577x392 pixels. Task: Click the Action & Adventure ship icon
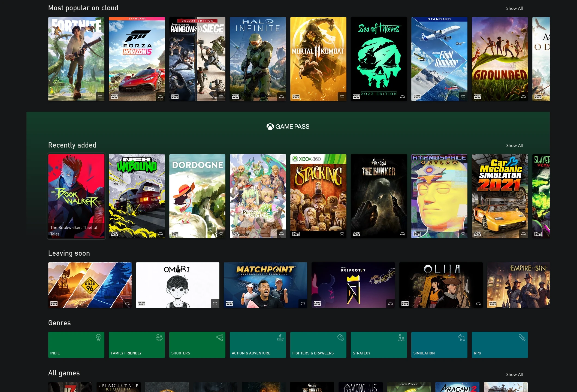coord(280,338)
